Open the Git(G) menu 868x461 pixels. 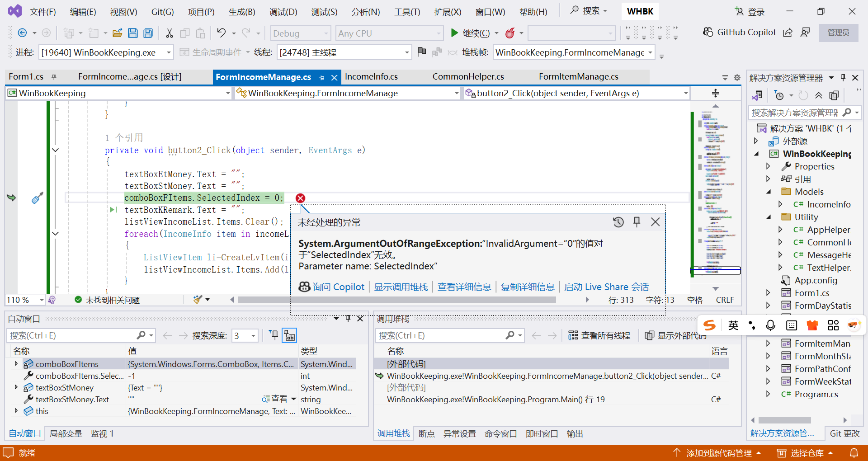(x=162, y=12)
